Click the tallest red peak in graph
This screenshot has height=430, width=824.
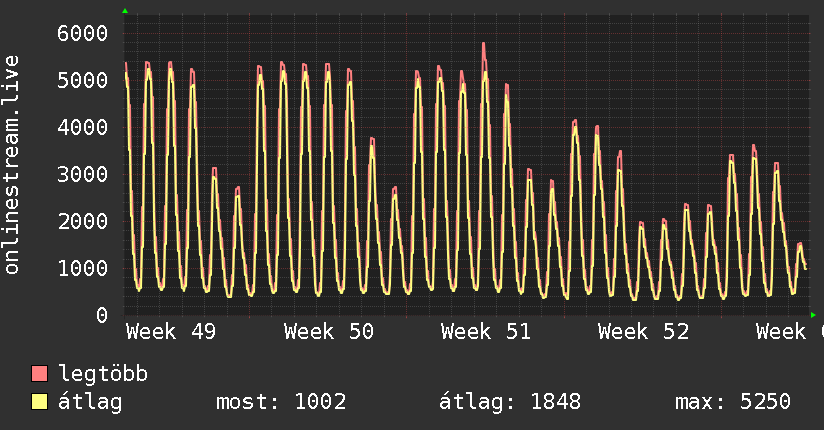(x=484, y=45)
